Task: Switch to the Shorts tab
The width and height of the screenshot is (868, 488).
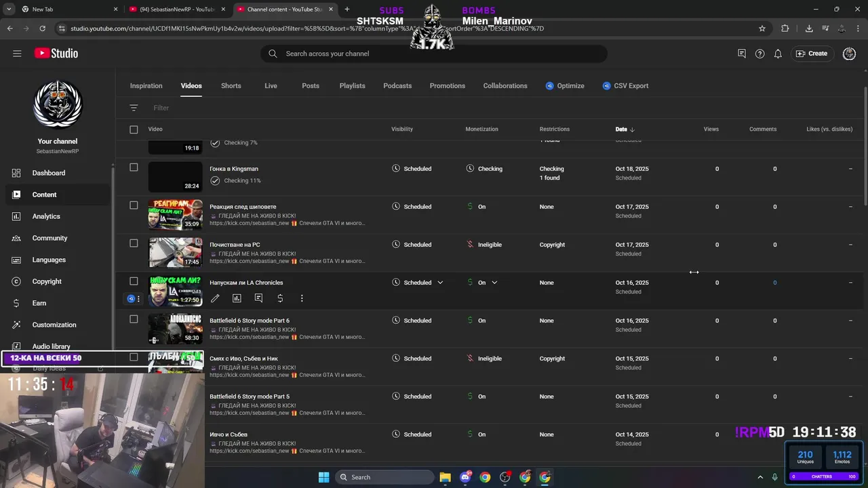Action: (x=231, y=86)
